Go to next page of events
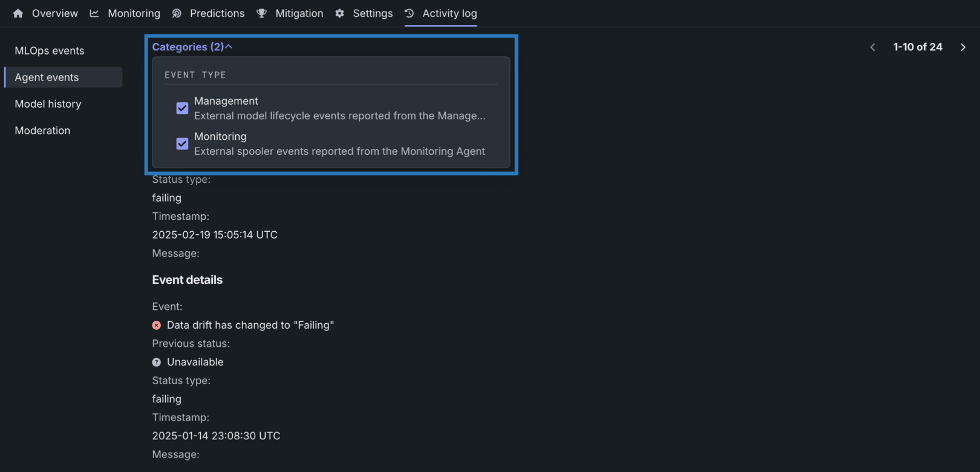The width and height of the screenshot is (980, 472). pyautogui.click(x=963, y=47)
